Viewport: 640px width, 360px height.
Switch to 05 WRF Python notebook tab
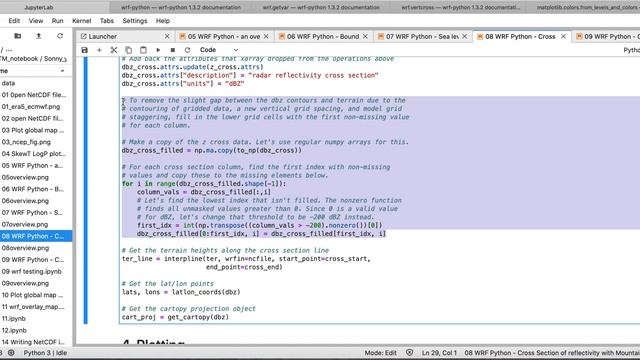(x=224, y=36)
